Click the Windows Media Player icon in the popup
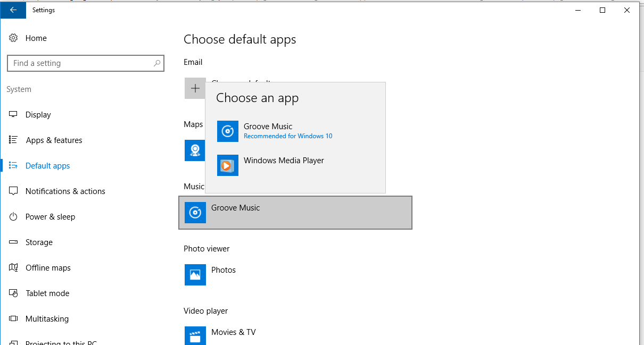Viewport: 644px width, 345px height. [228, 165]
